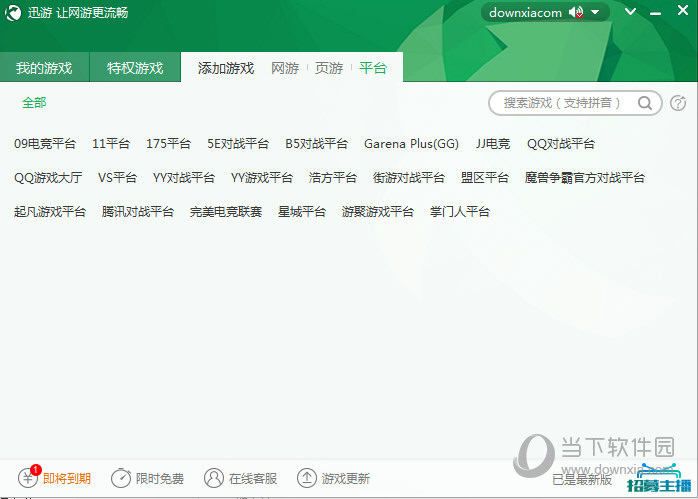This screenshot has width=698, height=499.
Task: Click 已是最新版 version status
Action: click(582, 479)
